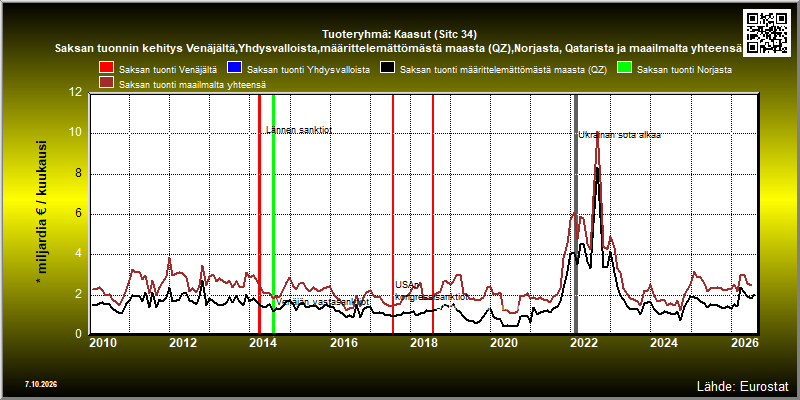Select the legend label Saksan tuonti Norjasta

pos(685,70)
